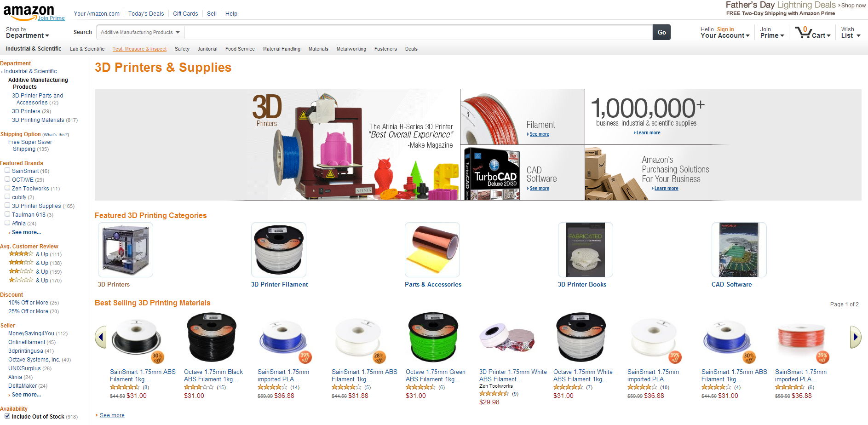Image resolution: width=868 pixels, height=425 pixels.
Task: Go to previous best-selling items arrow
Action: coord(101,337)
